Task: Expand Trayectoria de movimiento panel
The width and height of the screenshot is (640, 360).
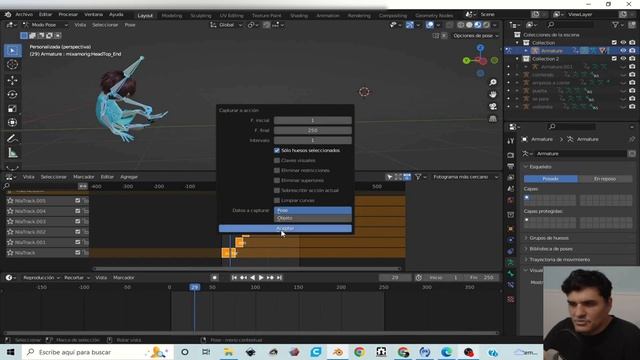Action: point(559,260)
